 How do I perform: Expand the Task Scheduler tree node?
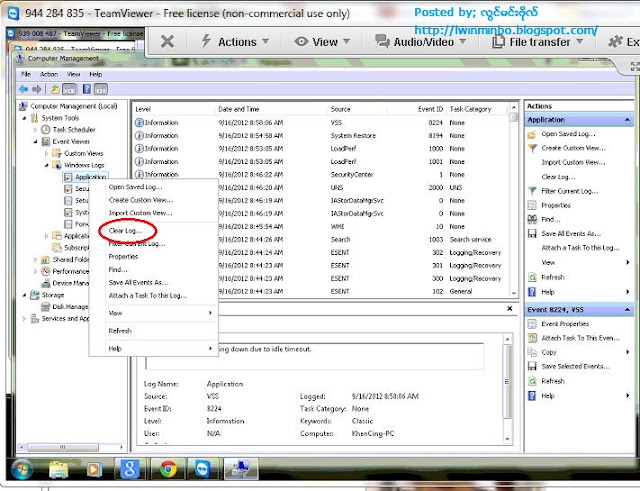pos(35,130)
